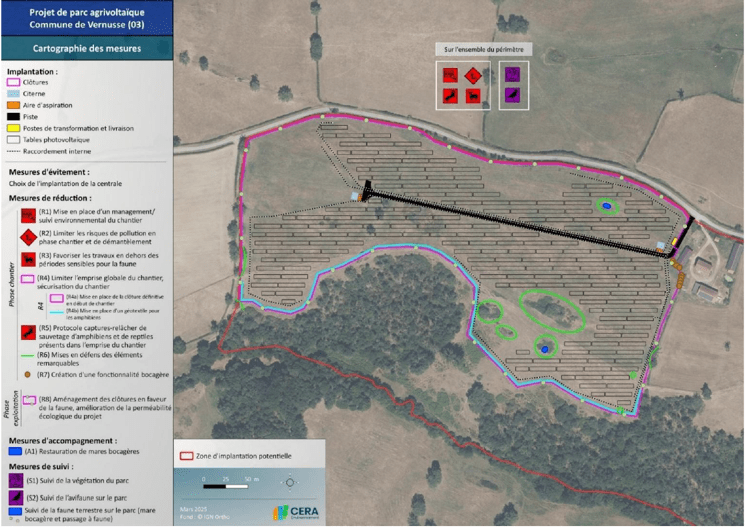Click the Zone d'implantation potentielle legend entry
The width and height of the screenshot is (746, 528).
point(238,456)
